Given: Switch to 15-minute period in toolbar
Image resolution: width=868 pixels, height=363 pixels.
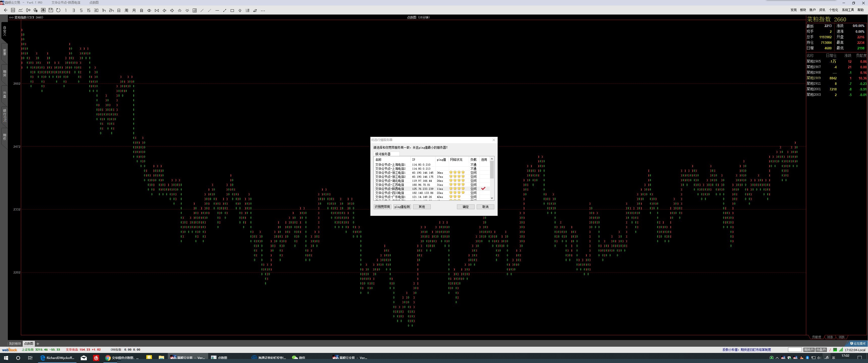Looking at the screenshot, I should click(x=89, y=10).
